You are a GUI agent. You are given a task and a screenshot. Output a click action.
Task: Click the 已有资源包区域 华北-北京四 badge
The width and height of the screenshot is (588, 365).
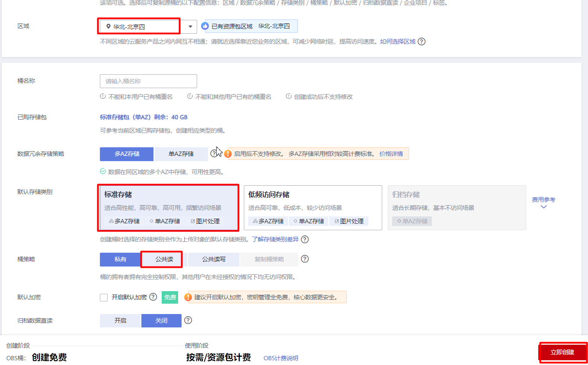tap(251, 26)
